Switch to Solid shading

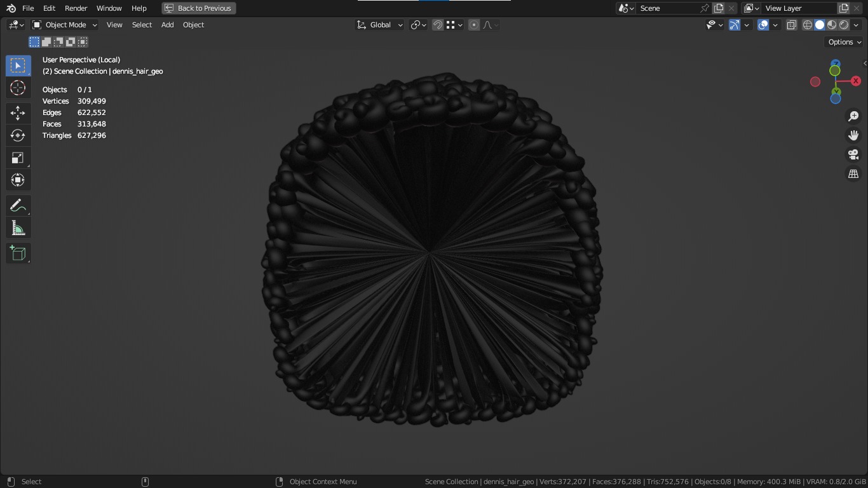[820, 25]
